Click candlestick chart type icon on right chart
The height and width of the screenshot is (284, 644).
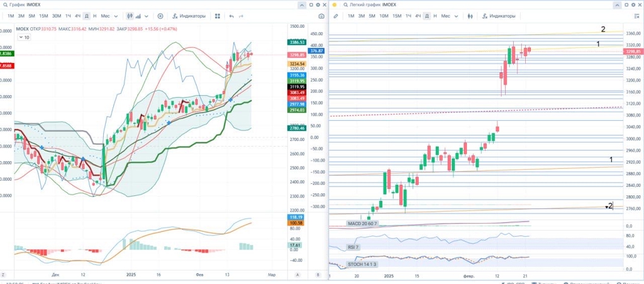(x=469, y=16)
